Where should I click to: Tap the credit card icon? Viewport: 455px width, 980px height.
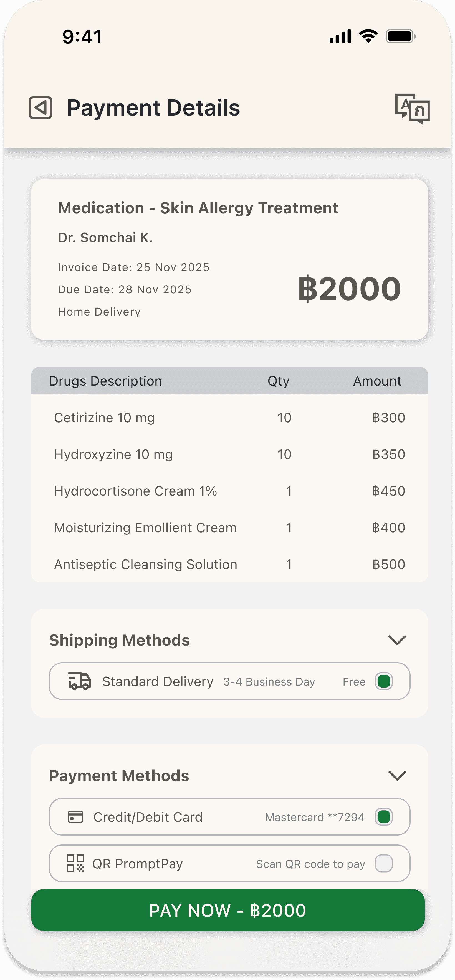75,816
